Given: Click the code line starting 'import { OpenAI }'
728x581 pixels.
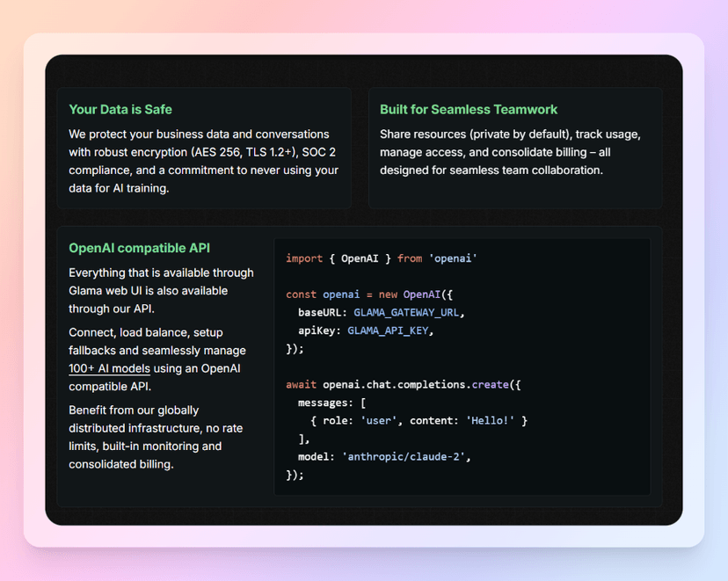Looking at the screenshot, I should coord(382,258).
